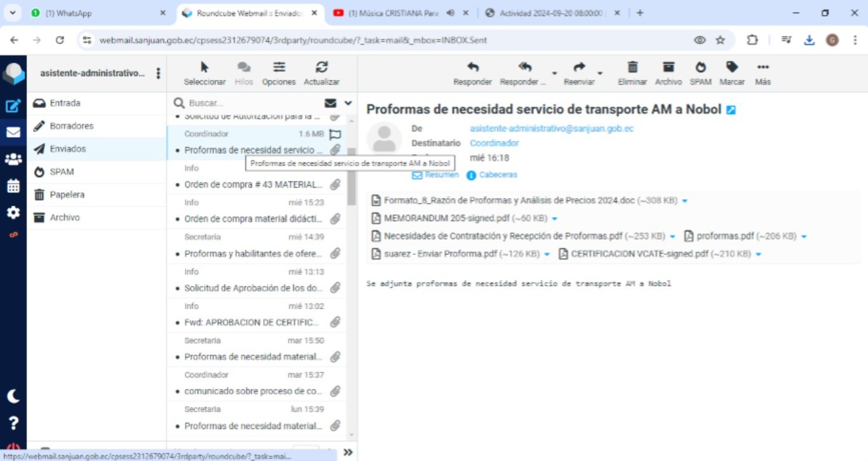Open dropdown for MEMORANDUM 205-signed.pdf attachment
This screenshot has width=868, height=461.
[x=555, y=219]
